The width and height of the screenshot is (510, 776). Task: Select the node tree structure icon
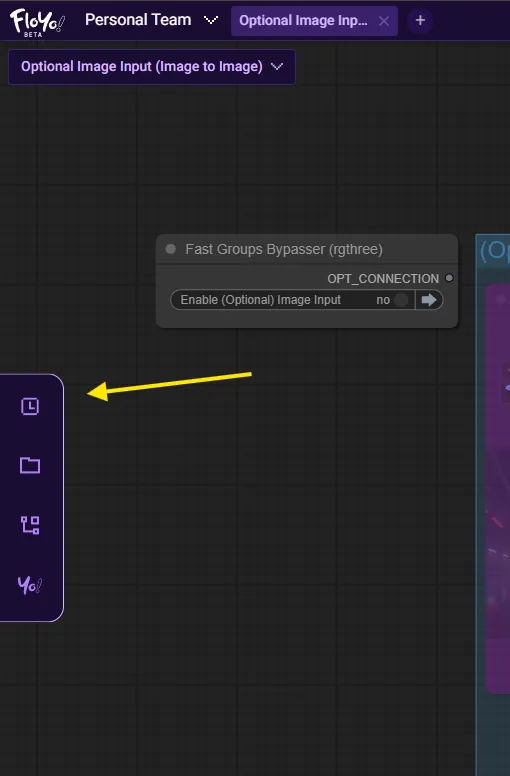pos(30,525)
